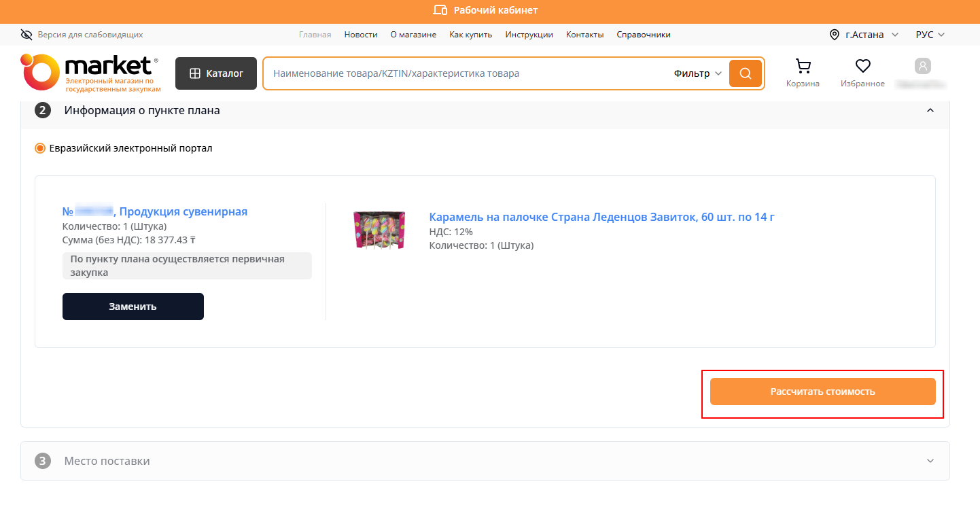
Task: Open the Карамель на палочке product link
Action: pos(601,217)
